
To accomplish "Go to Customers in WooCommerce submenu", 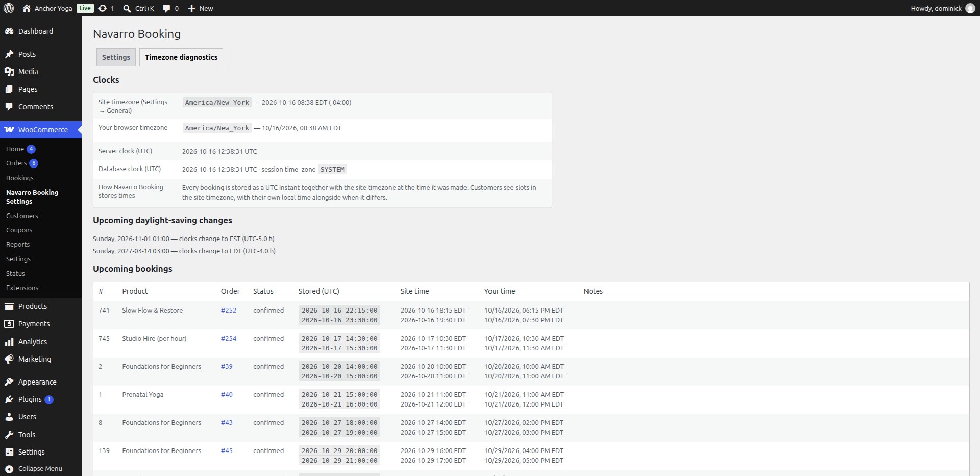I will coord(22,216).
